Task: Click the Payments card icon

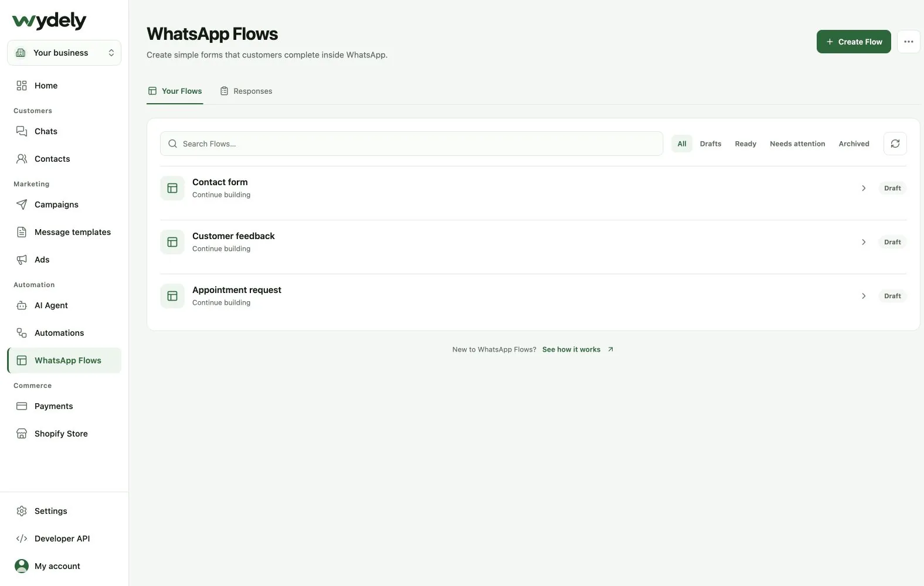Action: (22, 406)
